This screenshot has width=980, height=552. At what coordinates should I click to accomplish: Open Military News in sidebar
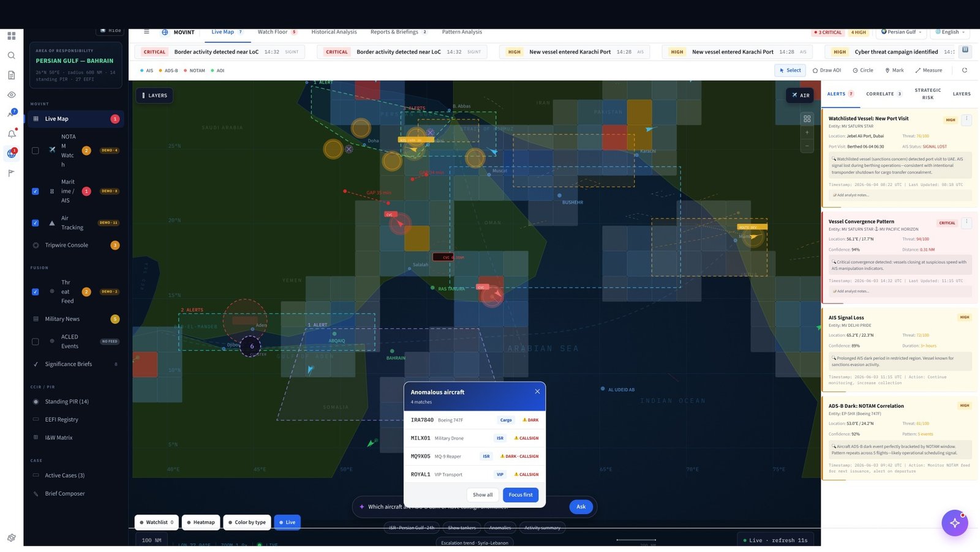point(77,319)
